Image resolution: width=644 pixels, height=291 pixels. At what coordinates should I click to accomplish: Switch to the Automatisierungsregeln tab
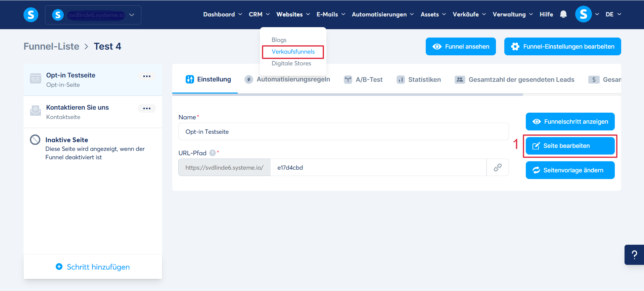(287, 79)
